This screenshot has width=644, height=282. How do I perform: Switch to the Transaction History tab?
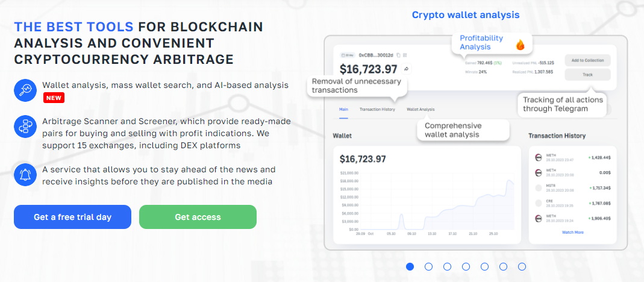click(377, 109)
